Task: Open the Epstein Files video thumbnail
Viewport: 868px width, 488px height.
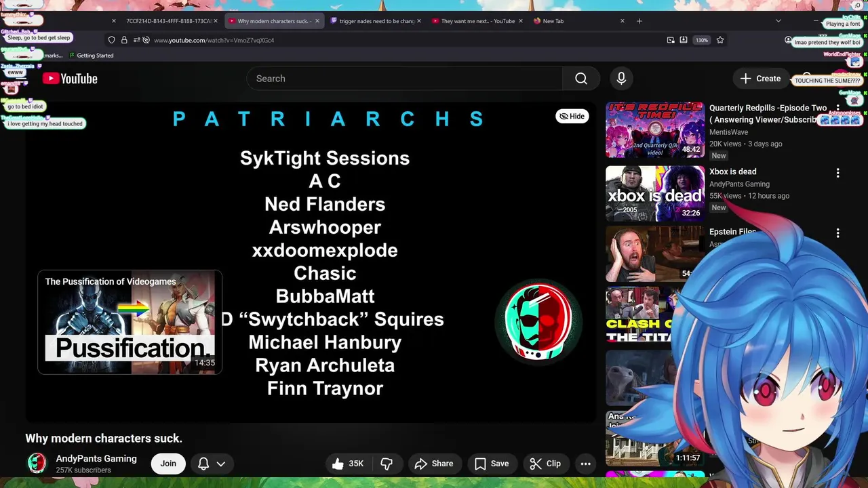Action: point(655,254)
